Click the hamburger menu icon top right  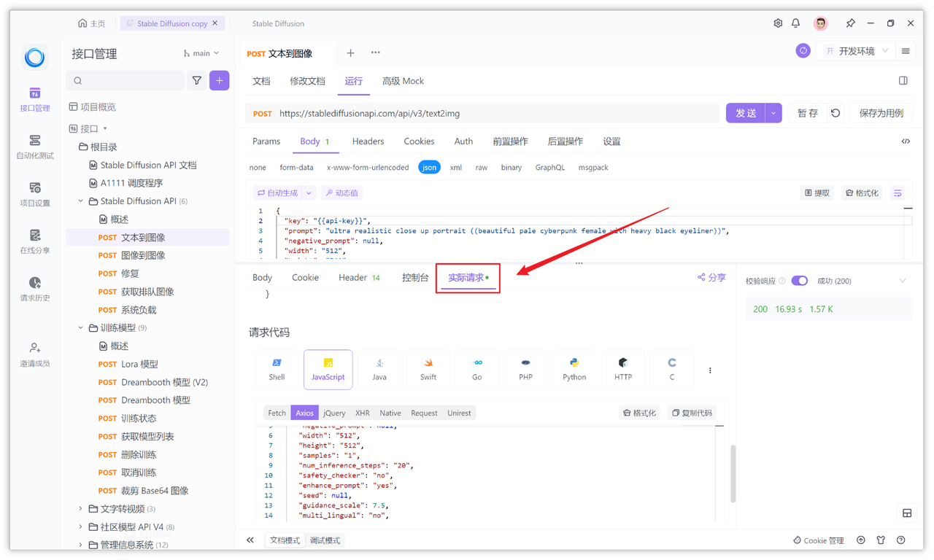906,51
